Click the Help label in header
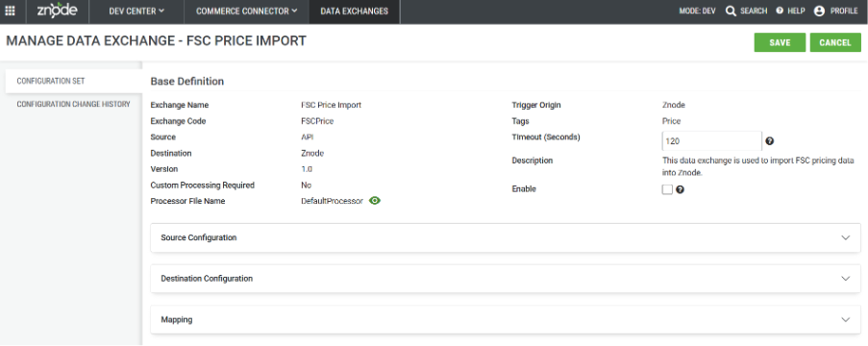This screenshot has height=346, width=868. click(796, 12)
